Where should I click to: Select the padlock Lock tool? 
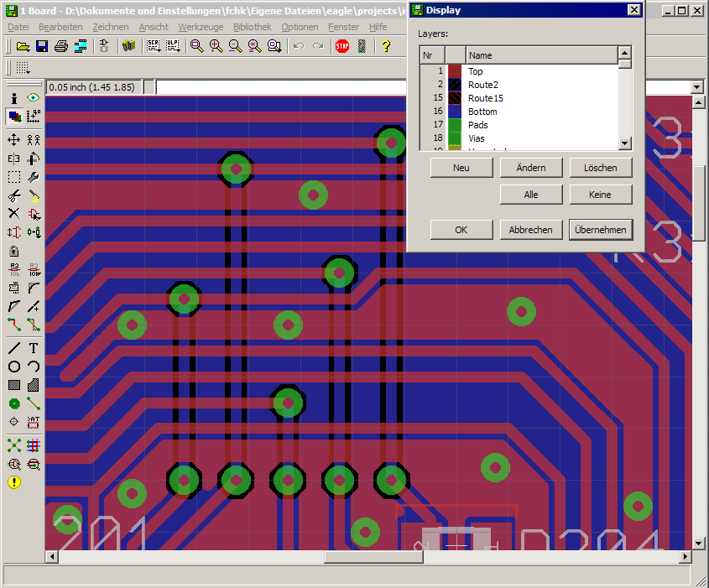14,251
